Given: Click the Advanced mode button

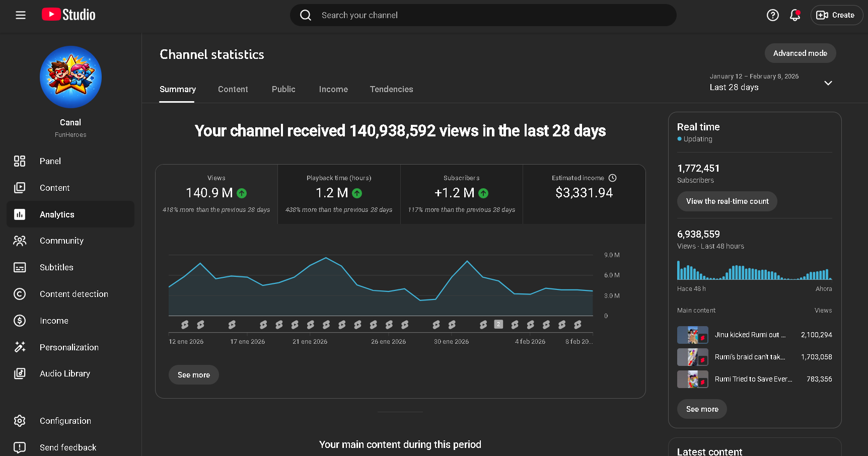Looking at the screenshot, I should [x=800, y=53].
